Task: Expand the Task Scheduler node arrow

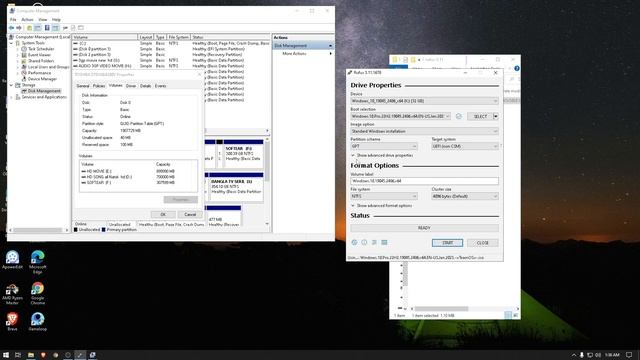Action: [x=18, y=49]
